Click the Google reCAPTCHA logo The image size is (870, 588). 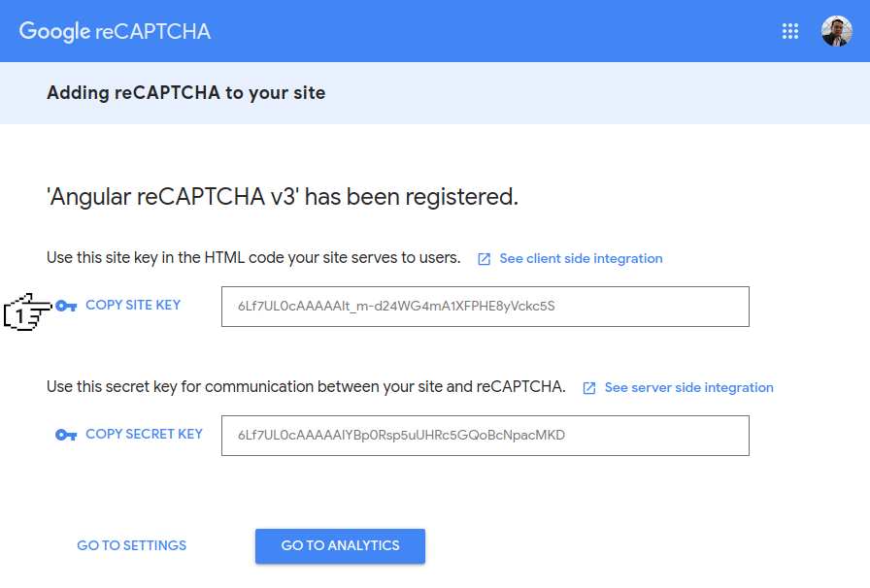[115, 31]
